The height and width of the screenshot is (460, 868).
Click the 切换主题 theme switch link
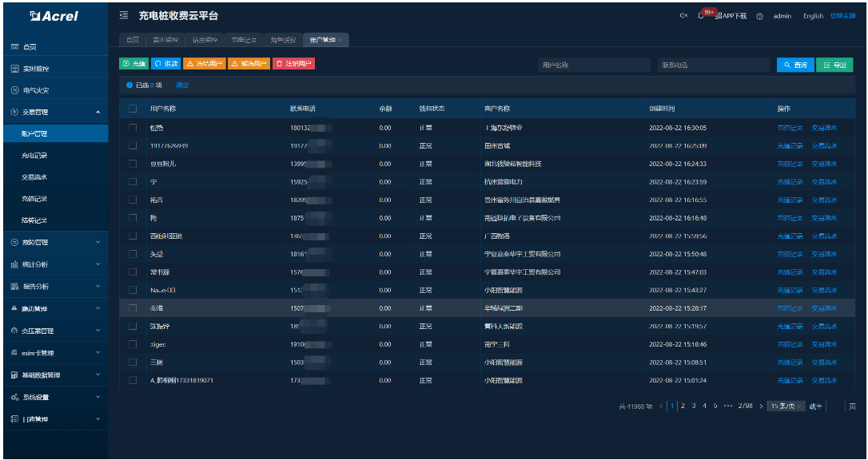[x=843, y=16]
